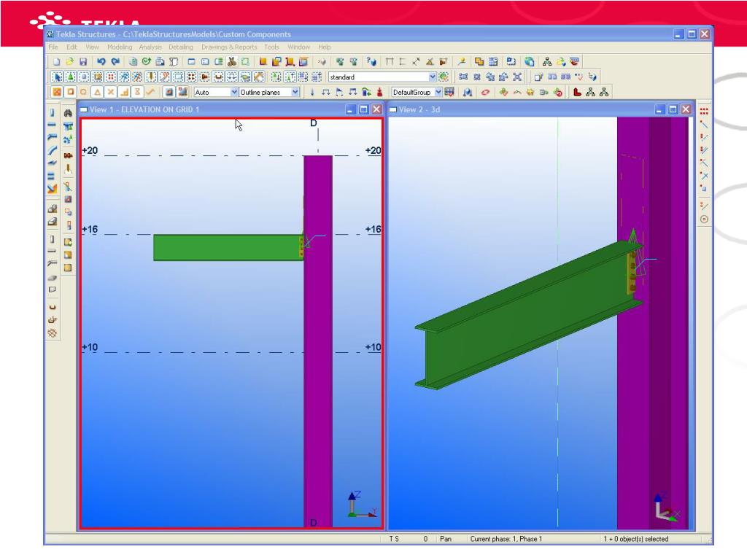Click the red dotted points tool in right toolbar
This screenshot has width=747, height=560.
[704, 112]
